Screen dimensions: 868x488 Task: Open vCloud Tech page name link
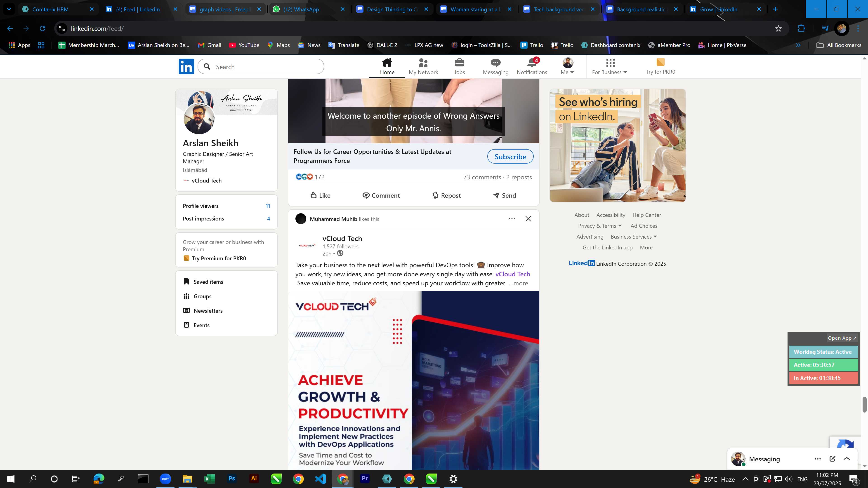342,238
